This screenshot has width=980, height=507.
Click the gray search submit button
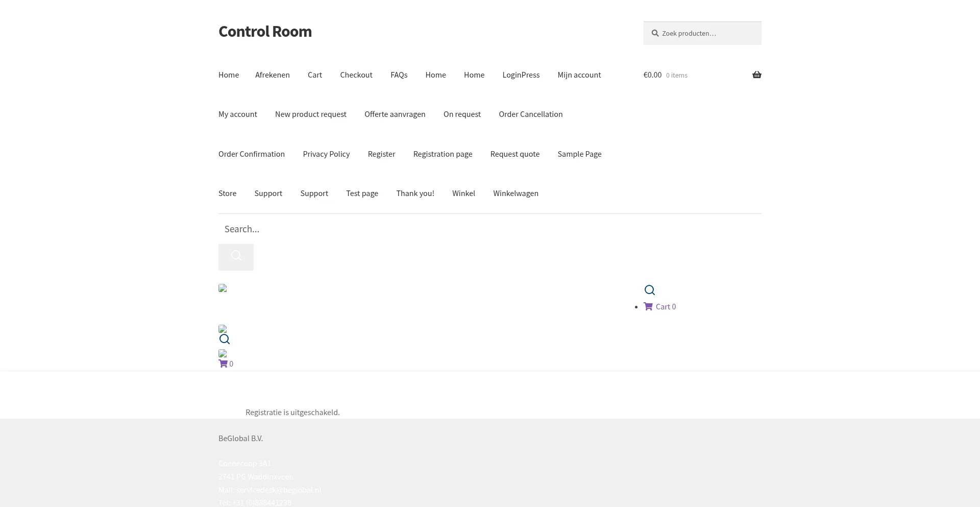pyautogui.click(x=236, y=257)
